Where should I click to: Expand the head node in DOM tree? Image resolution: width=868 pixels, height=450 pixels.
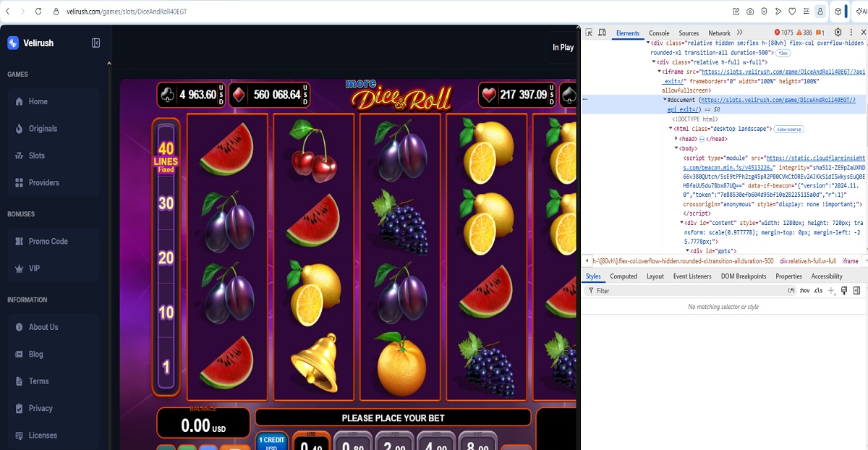(x=676, y=138)
